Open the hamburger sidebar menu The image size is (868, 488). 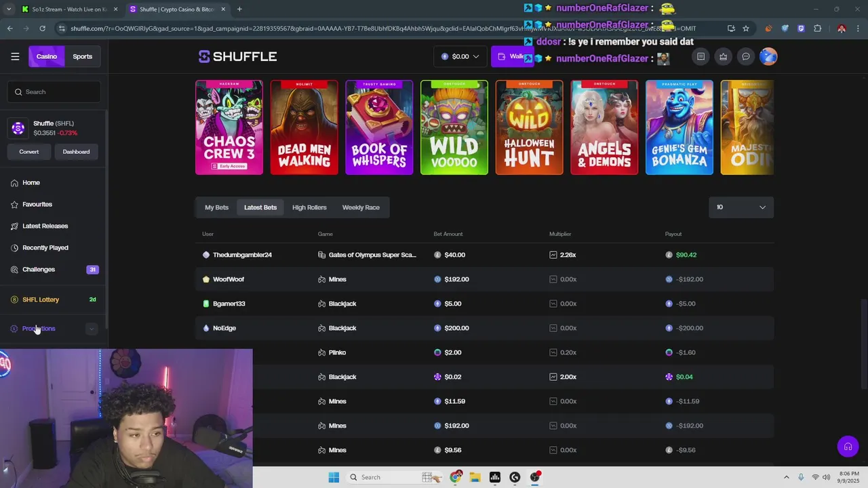pyautogui.click(x=15, y=56)
